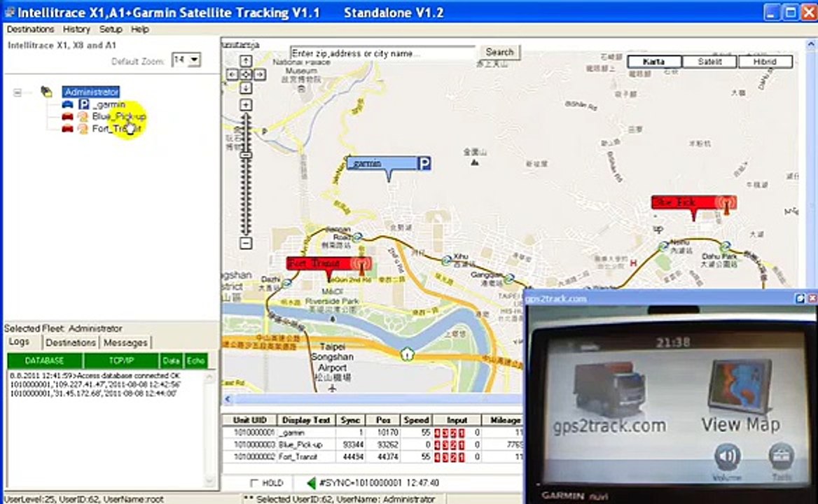This screenshot has height=504, width=818.
Task: Click the green sync arrow icon
Action: 312,483
